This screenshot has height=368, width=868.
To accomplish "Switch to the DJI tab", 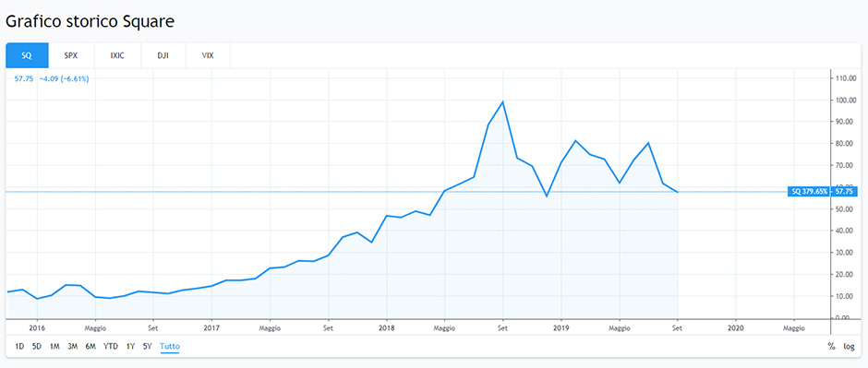I will pos(163,55).
